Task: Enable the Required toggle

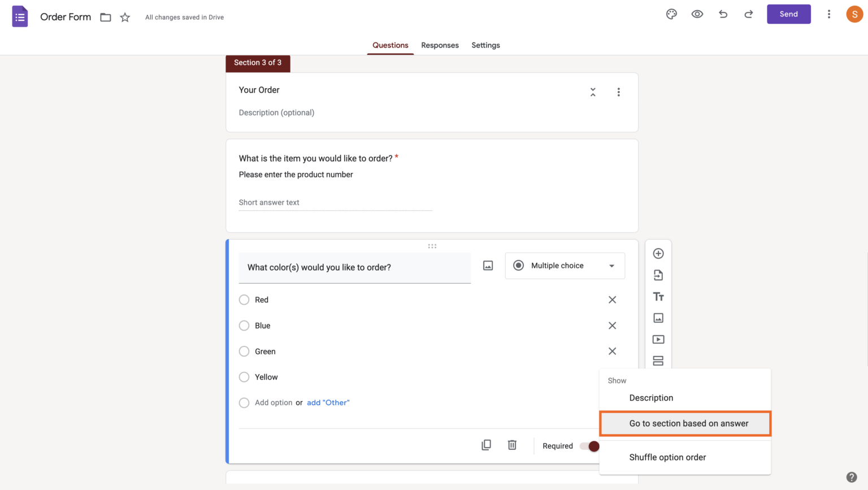Action: pos(591,446)
